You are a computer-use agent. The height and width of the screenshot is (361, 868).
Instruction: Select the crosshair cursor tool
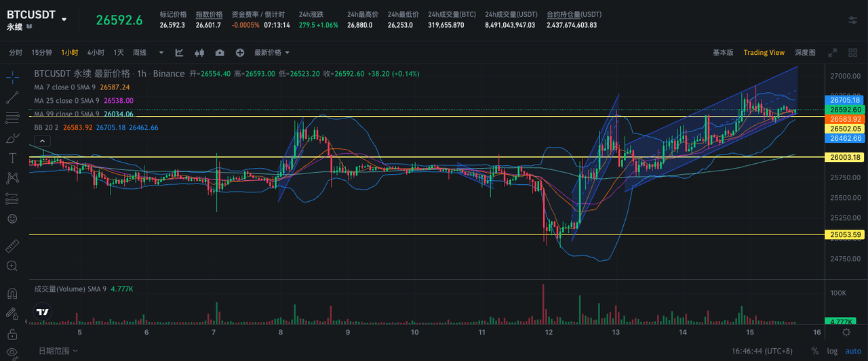tap(12, 77)
